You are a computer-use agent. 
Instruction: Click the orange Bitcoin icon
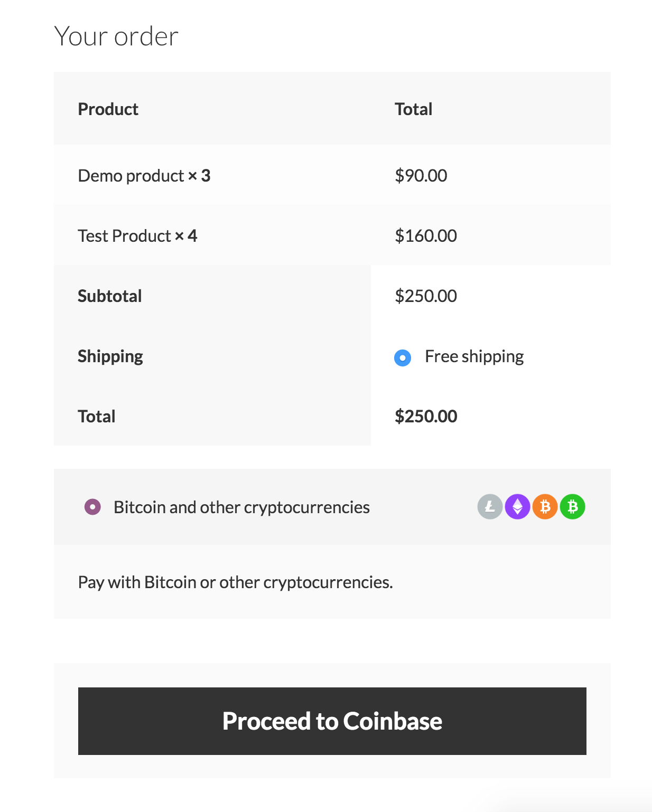click(545, 507)
